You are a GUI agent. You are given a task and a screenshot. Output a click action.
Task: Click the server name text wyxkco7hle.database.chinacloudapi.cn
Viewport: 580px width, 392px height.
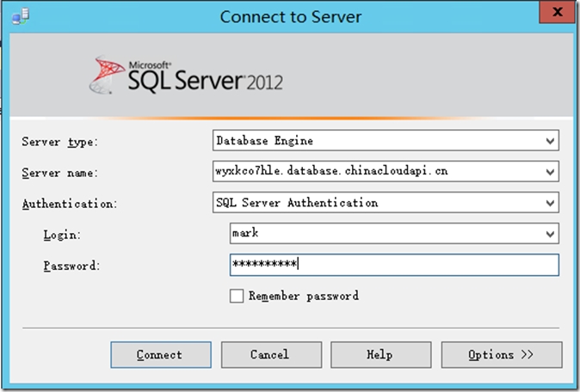[x=331, y=171]
